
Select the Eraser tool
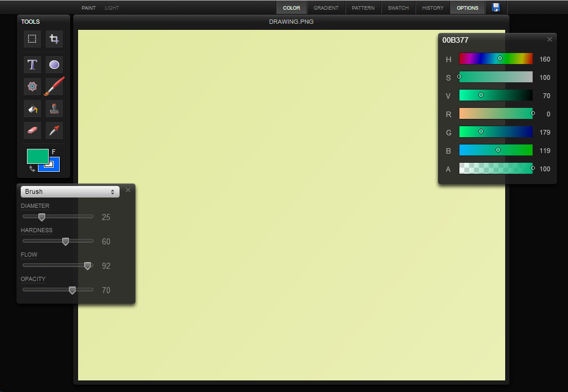tap(32, 130)
